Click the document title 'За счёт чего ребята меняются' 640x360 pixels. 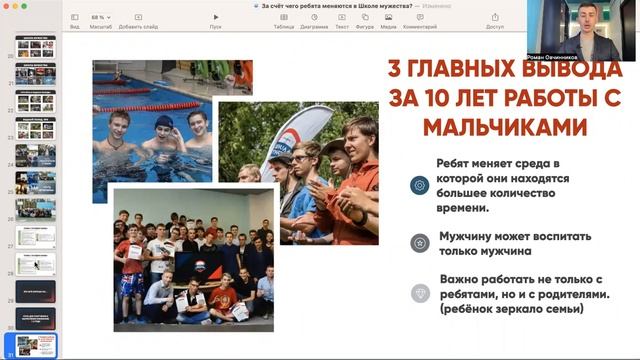[337, 6]
